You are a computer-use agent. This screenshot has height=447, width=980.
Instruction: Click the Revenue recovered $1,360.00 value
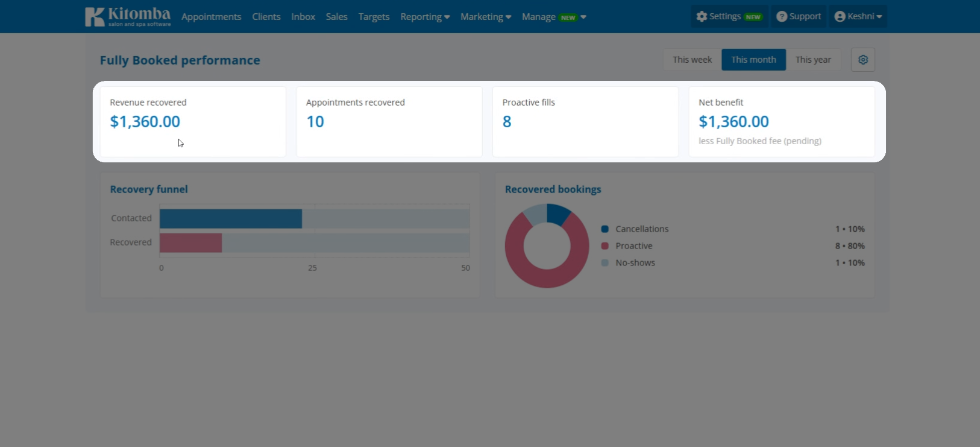pos(145,122)
